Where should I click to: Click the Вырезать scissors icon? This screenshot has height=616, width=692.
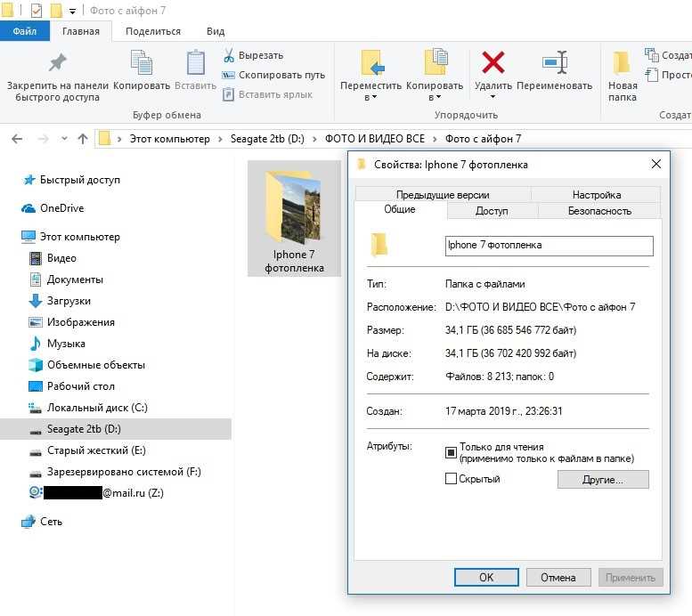[x=229, y=55]
